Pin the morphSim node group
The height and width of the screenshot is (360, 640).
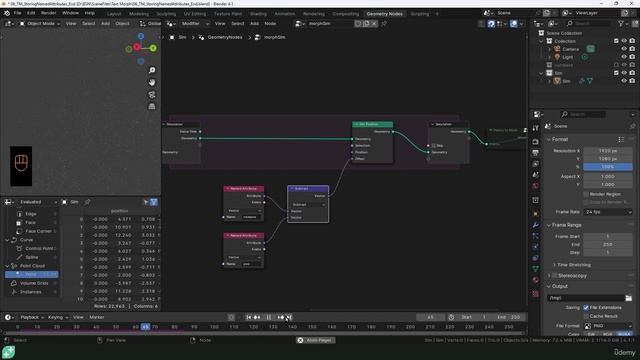[x=384, y=24]
